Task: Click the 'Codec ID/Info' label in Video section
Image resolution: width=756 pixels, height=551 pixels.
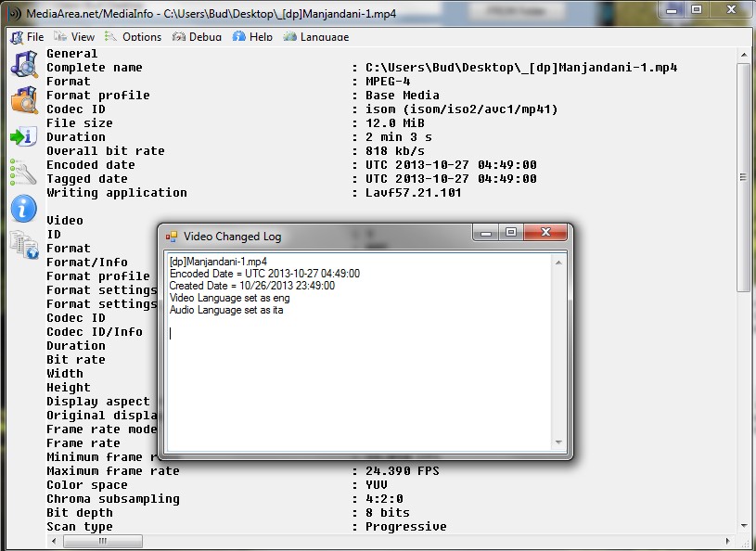Action: click(x=95, y=332)
